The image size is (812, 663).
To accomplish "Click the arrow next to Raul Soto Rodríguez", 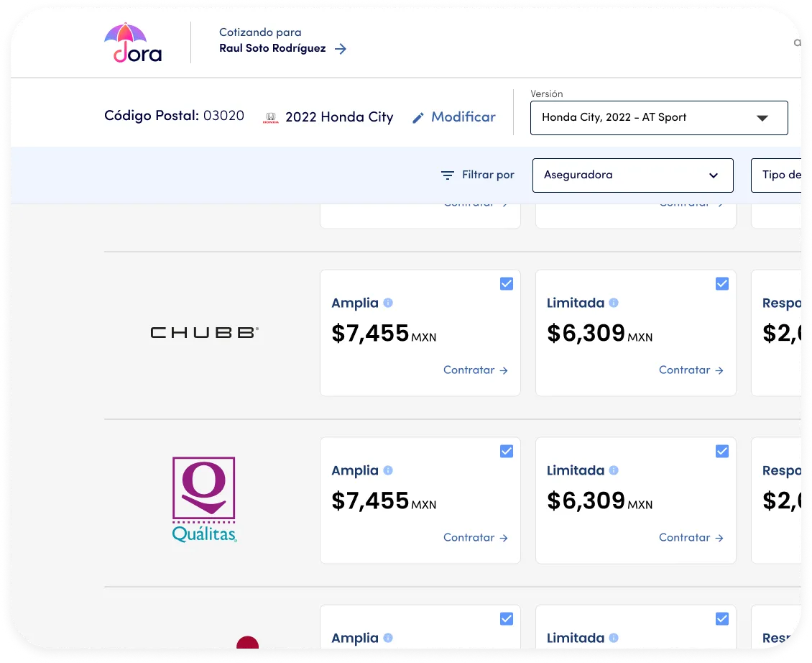I will pos(340,49).
